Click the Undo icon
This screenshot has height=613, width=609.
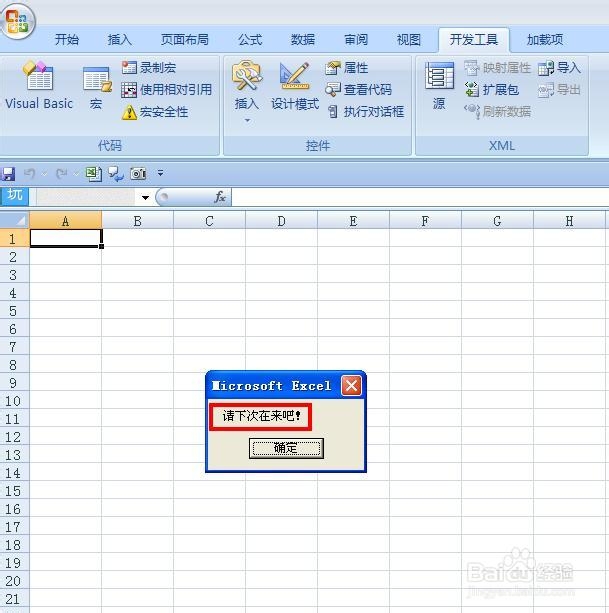tap(30, 173)
